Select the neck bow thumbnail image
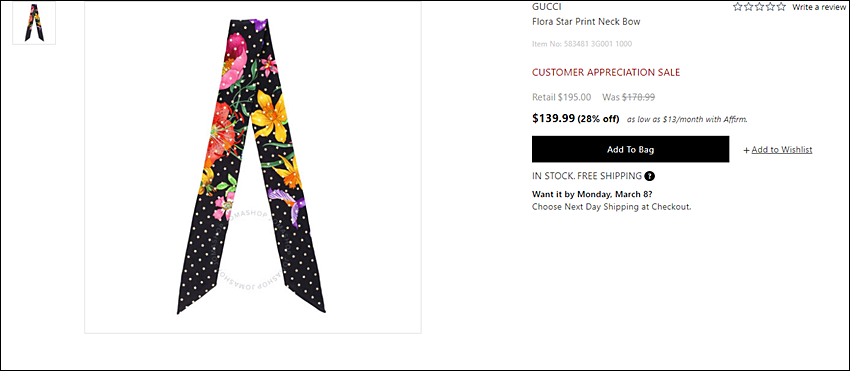 tap(34, 23)
